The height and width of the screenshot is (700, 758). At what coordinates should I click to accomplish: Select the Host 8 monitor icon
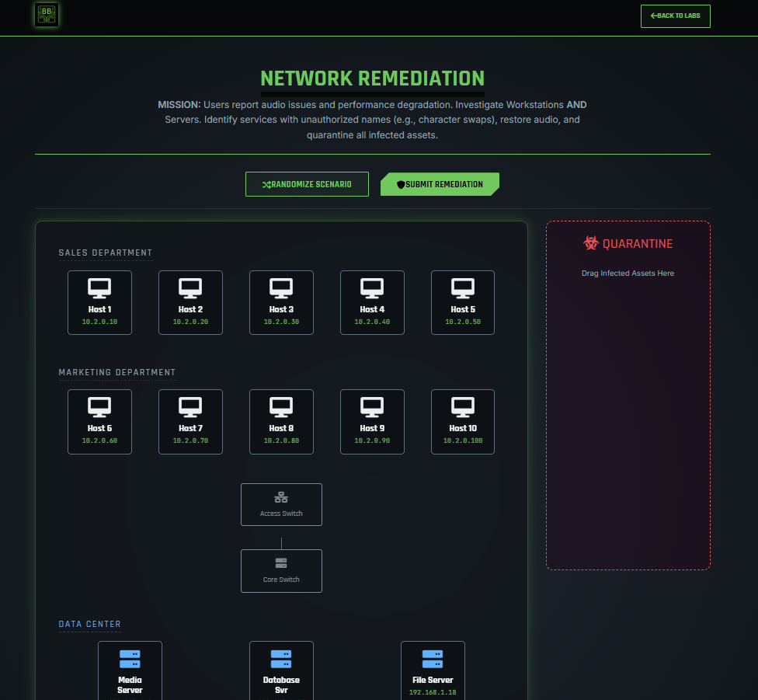tap(281, 406)
